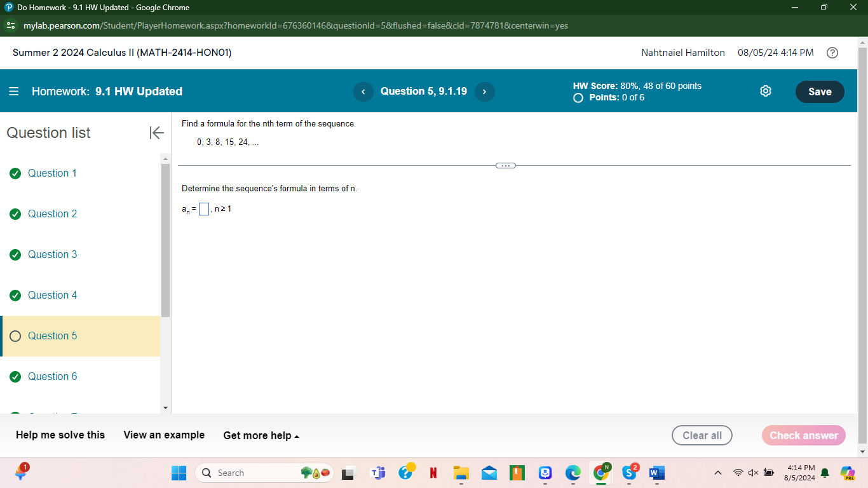The height and width of the screenshot is (488, 868).
Task: Select the Google Chrome taskbar icon
Action: click(x=600, y=473)
